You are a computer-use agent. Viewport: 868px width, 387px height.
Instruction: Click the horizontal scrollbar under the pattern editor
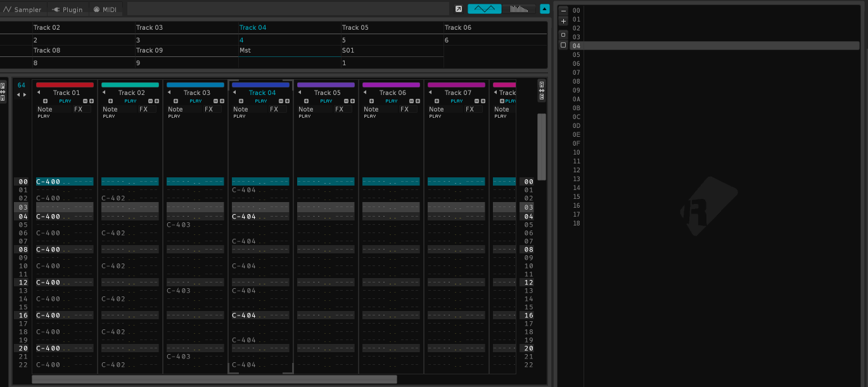tap(214, 379)
